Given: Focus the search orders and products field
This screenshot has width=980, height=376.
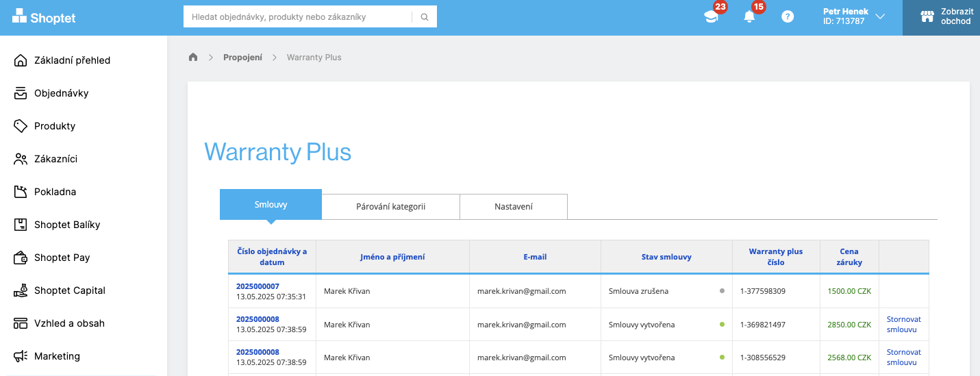Looking at the screenshot, I should click(298, 17).
